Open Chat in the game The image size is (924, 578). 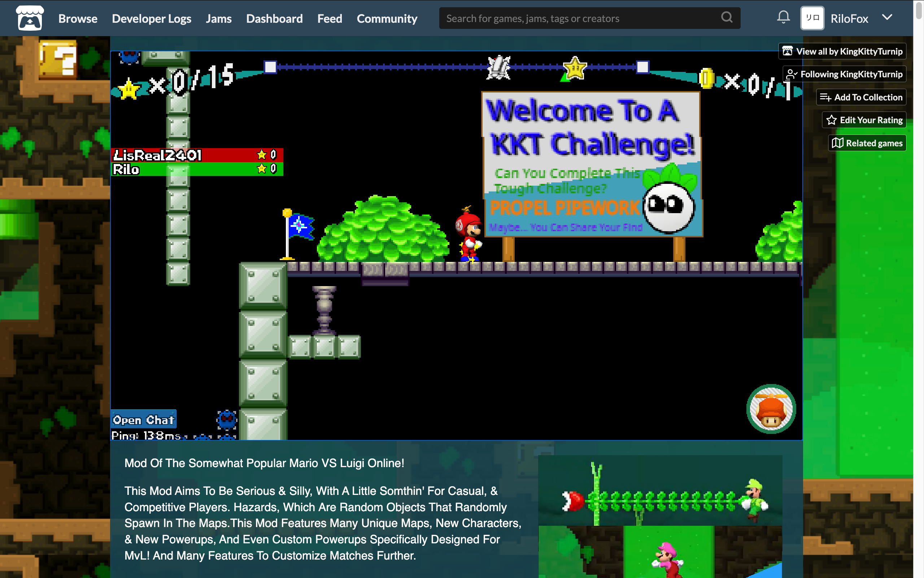144,420
